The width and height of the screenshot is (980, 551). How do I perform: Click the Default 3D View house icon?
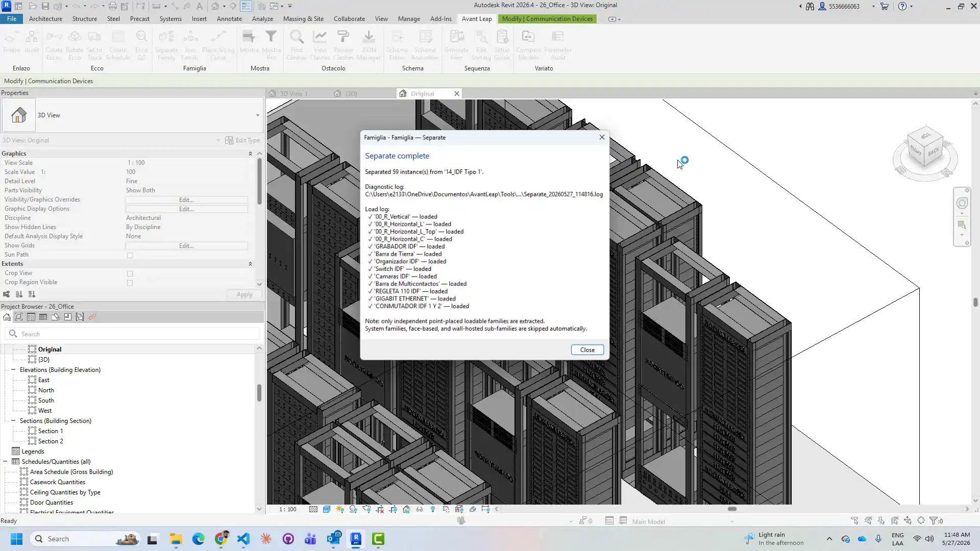pyautogui.click(x=215, y=6)
